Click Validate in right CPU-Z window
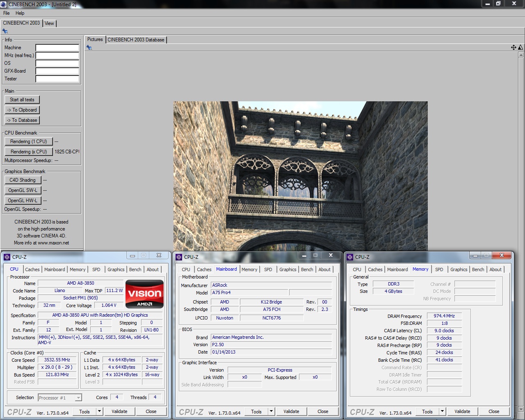This screenshot has height=420, width=525. click(462, 411)
